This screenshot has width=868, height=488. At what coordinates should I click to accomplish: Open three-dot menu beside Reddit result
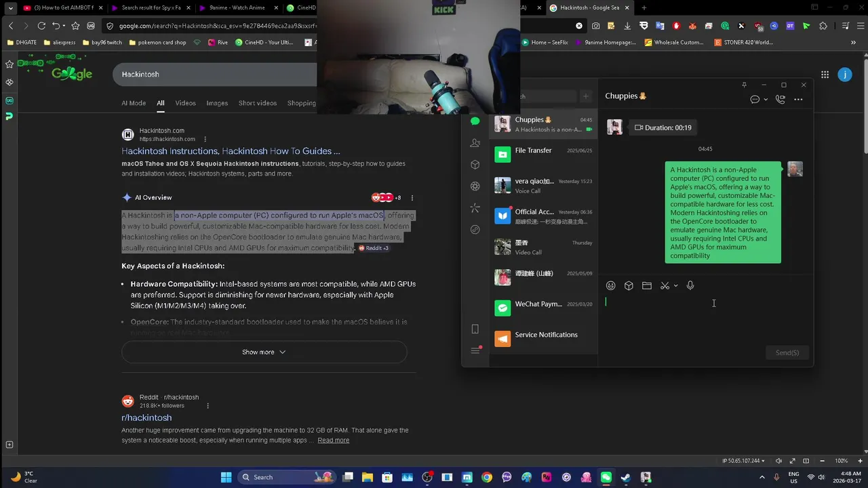(x=208, y=406)
